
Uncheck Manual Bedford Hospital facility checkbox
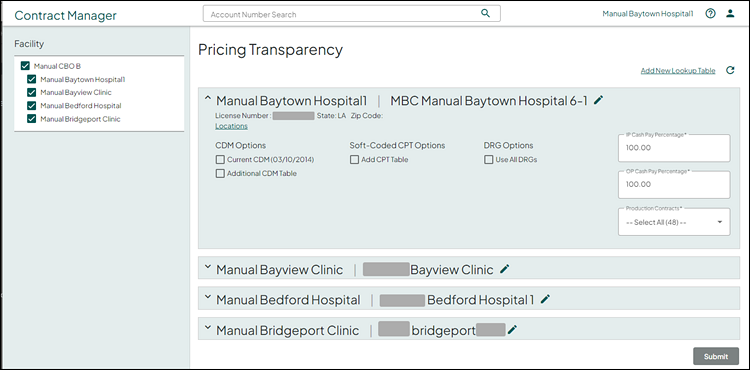[32, 106]
